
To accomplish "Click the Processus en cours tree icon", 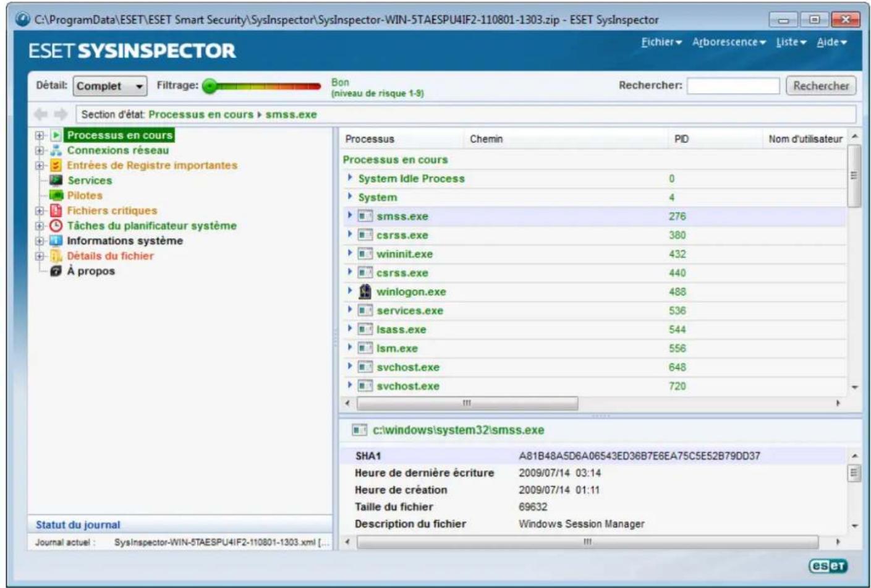I will pyautogui.click(x=56, y=135).
